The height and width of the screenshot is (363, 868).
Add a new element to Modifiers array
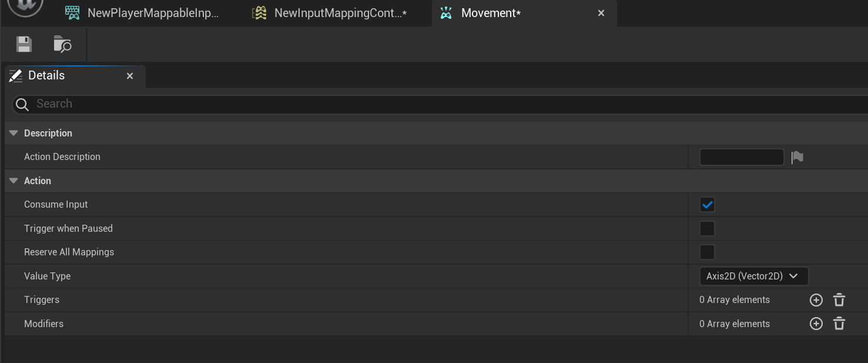pos(816,324)
